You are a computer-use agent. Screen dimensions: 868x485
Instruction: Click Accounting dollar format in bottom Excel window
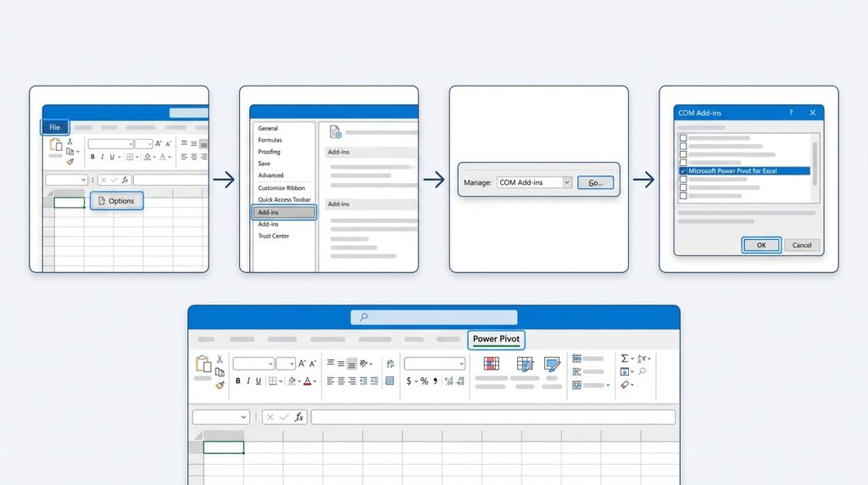(x=409, y=381)
